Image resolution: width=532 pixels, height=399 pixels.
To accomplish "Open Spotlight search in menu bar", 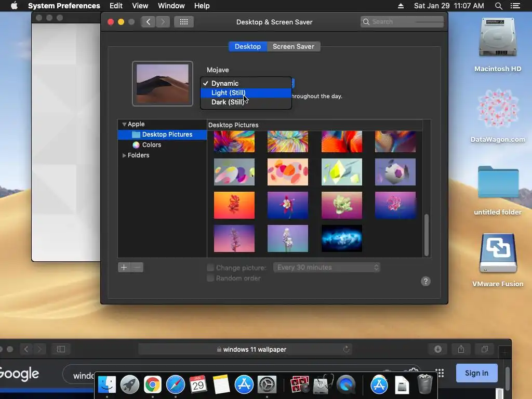I will (x=498, y=6).
